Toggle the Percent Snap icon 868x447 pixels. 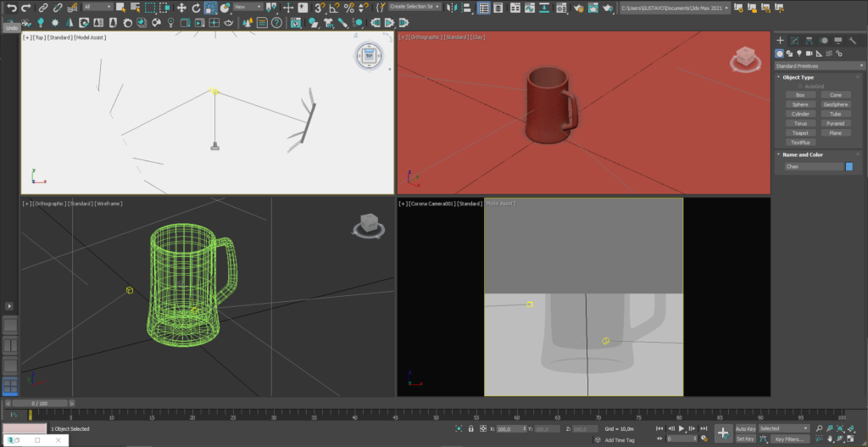pyautogui.click(x=348, y=7)
